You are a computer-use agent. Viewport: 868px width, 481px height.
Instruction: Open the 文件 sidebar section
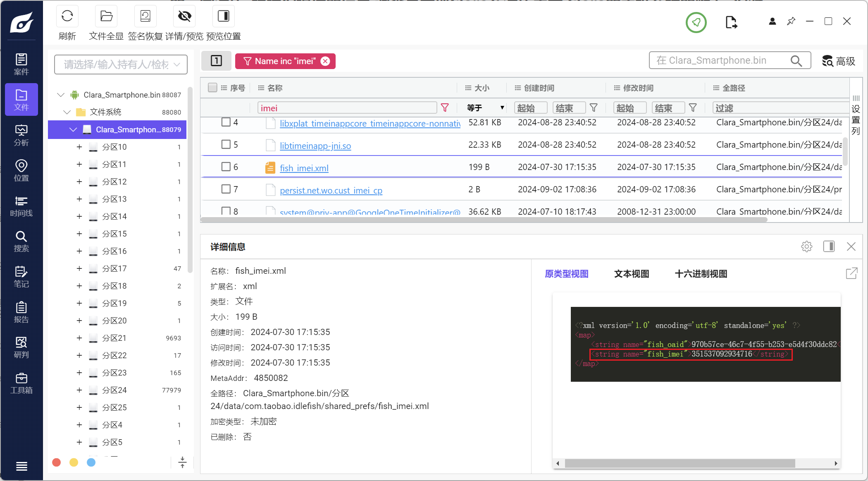pyautogui.click(x=21, y=100)
